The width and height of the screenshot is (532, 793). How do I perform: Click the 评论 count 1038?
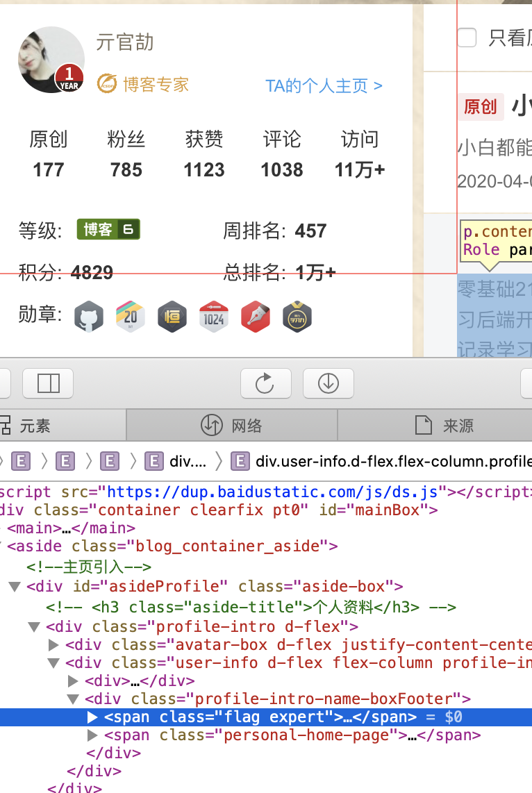tap(282, 170)
